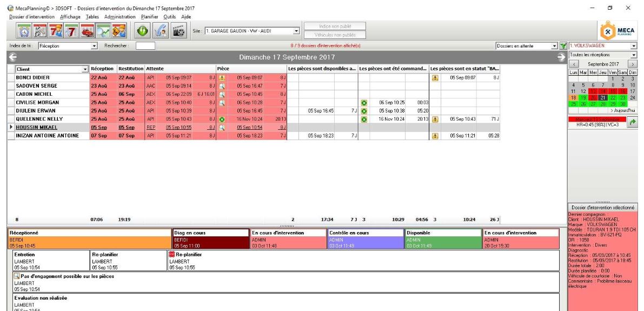
Task: Click the green funnel filter icon
Action: click(x=562, y=47)
